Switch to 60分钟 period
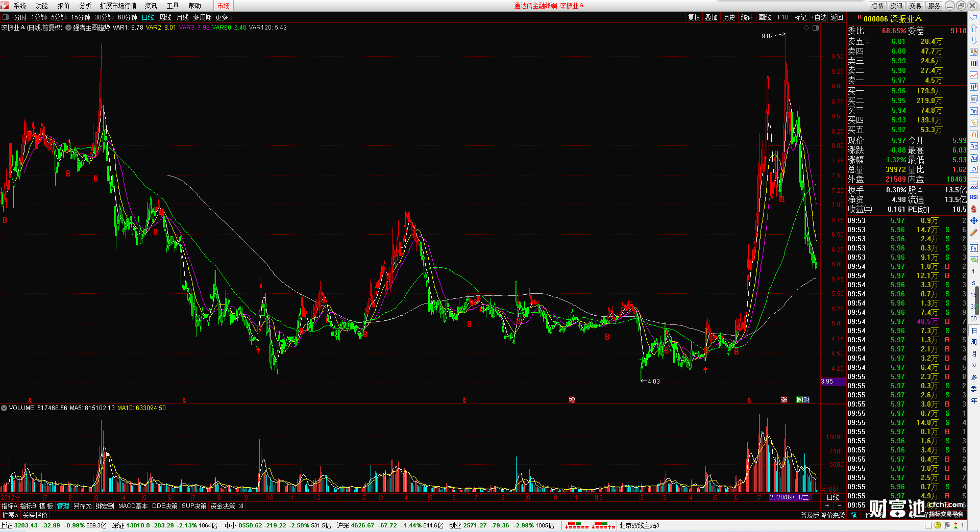Image resolution: width=980 pixels, height=532 pixels. pyautogui.click(x=128, y=17)
